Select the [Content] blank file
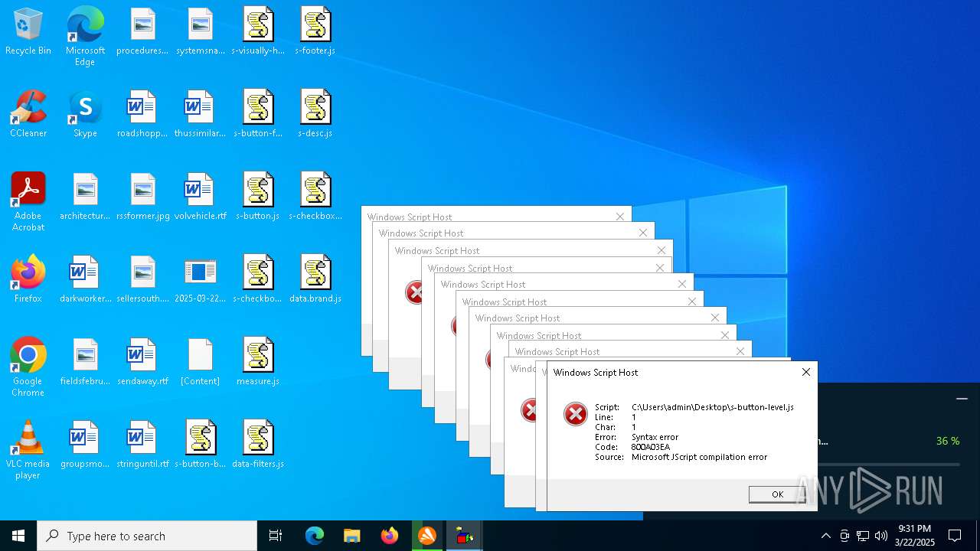 200,363
